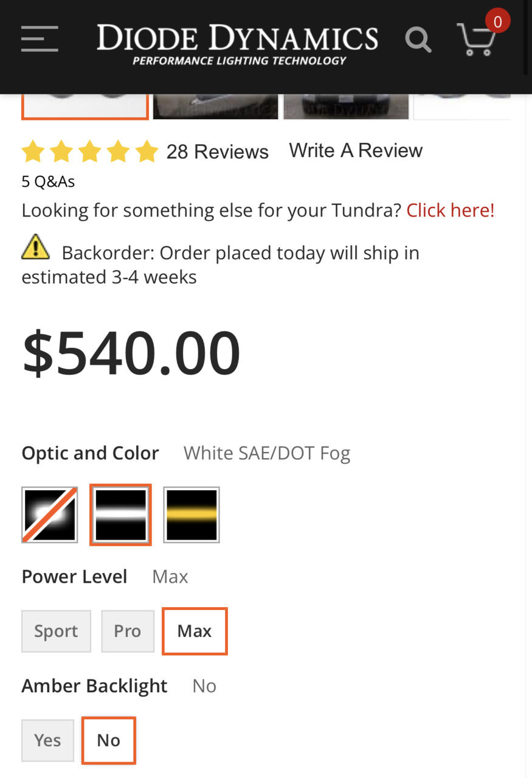Image resolution: width=532 pixels, height=778 pixels.
Task: Open the shopping cart icon
Action: [476, 40]
